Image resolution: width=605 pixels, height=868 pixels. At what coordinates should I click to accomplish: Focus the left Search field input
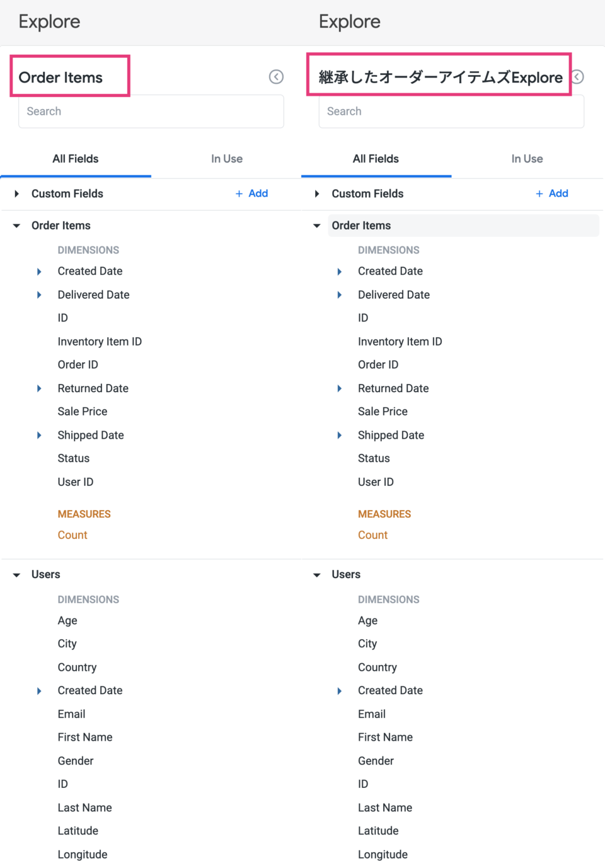pos(151,112)
